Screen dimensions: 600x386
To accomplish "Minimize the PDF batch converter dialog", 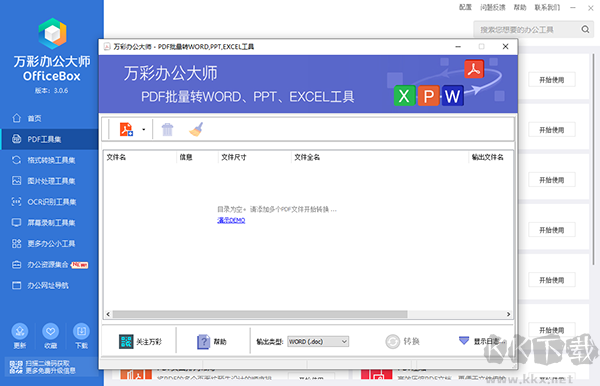I will pyautogui.click(x=458, y=47).
